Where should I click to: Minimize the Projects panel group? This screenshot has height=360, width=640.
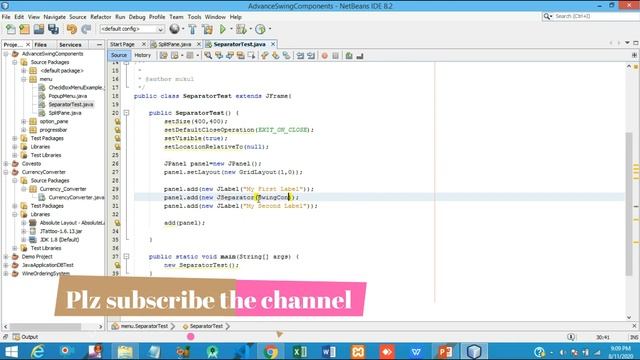(99, 44)
